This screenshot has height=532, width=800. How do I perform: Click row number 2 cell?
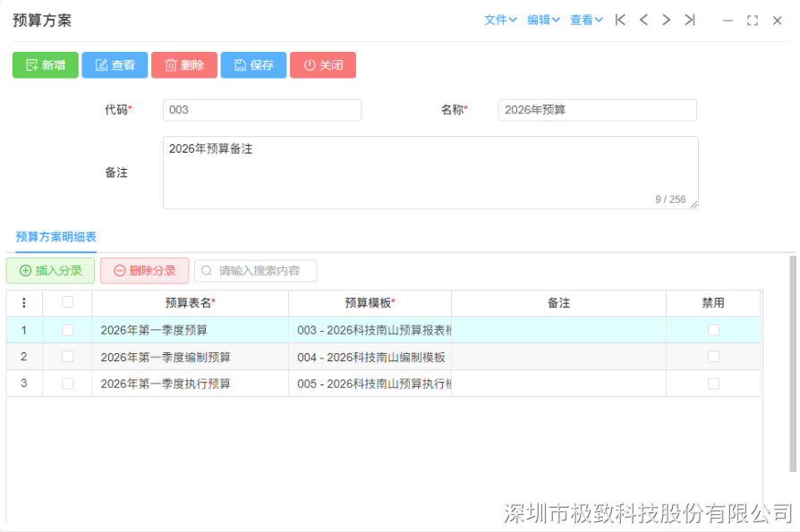(x=24, y=357)
